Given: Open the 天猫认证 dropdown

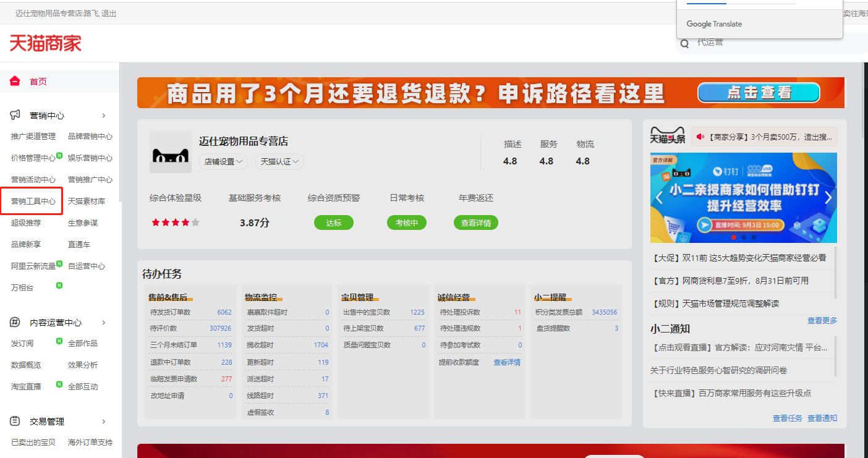Looking at the screenshot, I should 279,161.
